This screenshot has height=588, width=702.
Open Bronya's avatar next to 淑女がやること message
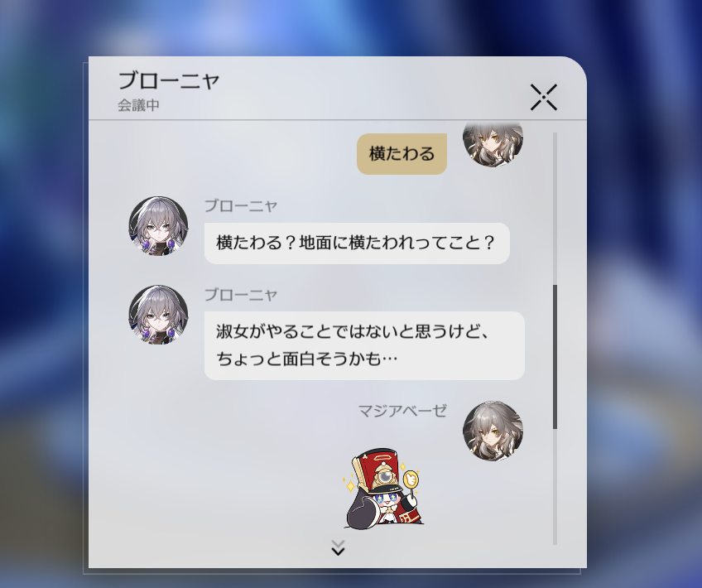pyautogui.click(x=158, y=315)
